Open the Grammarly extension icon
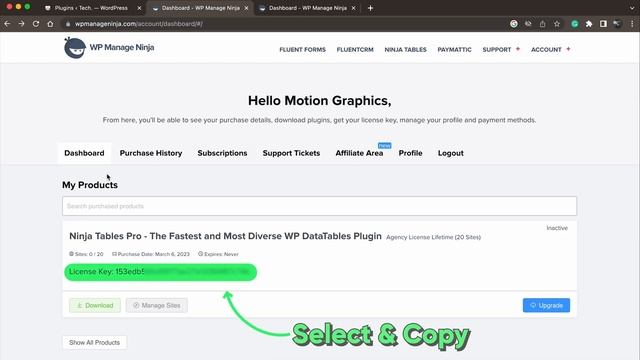 [575, 24]
